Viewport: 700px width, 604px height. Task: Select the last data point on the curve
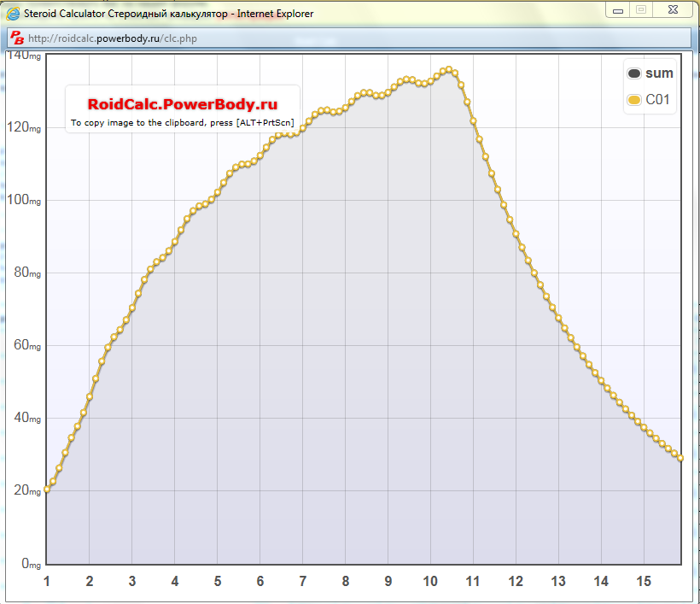coord(680,458)
